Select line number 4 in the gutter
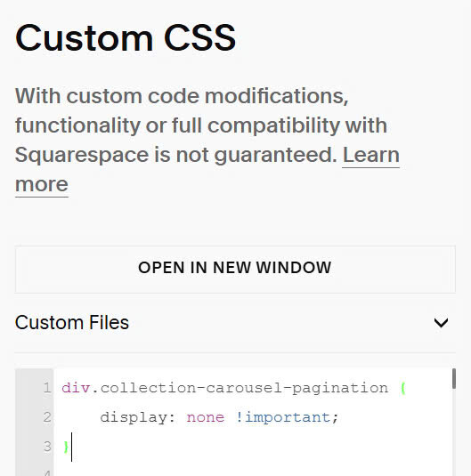 (47, 473)
